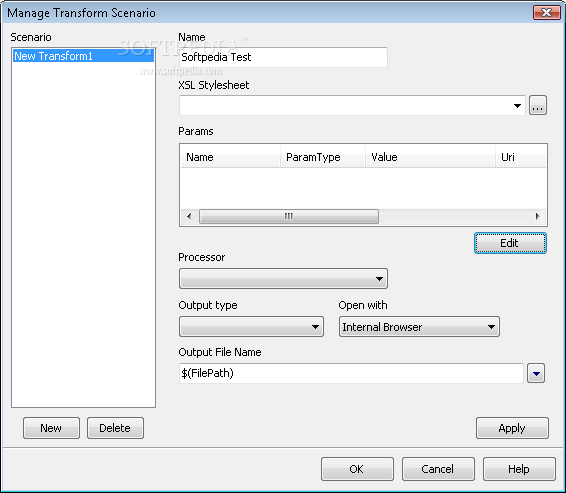
Task: Click the Output File Name field
Action: [x=351, y=373]
